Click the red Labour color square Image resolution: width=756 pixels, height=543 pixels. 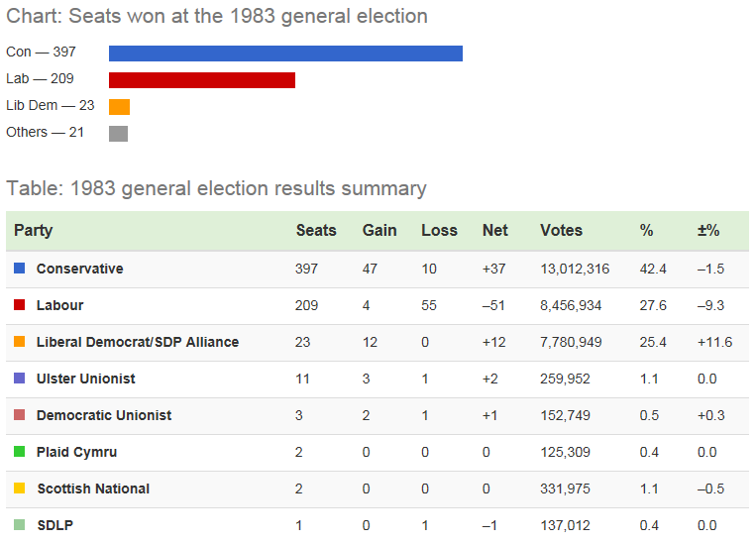19,305
